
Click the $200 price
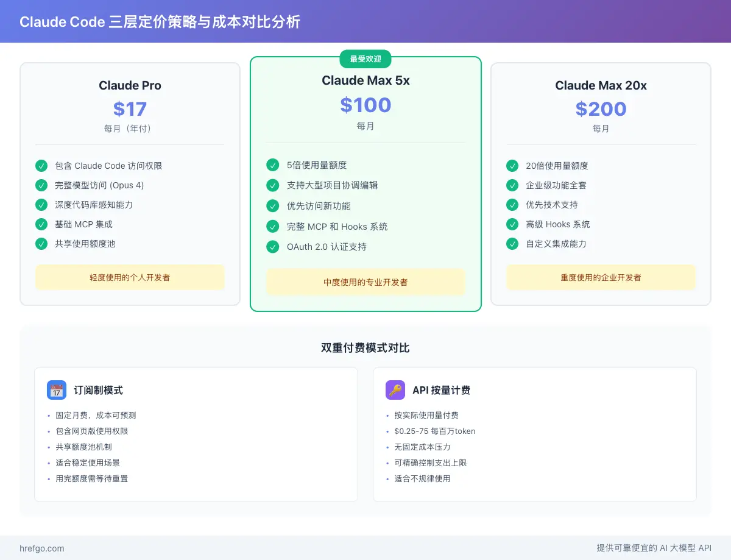tap(601, 109)
